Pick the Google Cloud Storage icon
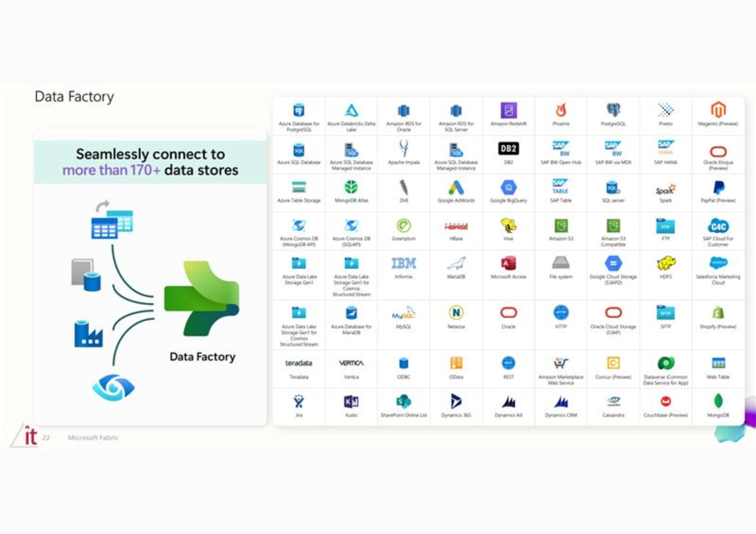 (613, 263)
